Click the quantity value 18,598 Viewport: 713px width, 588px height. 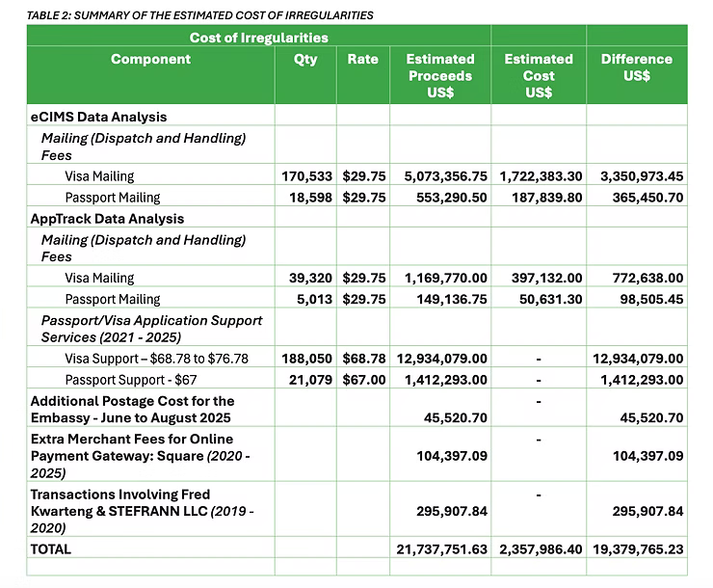(311, 198)
